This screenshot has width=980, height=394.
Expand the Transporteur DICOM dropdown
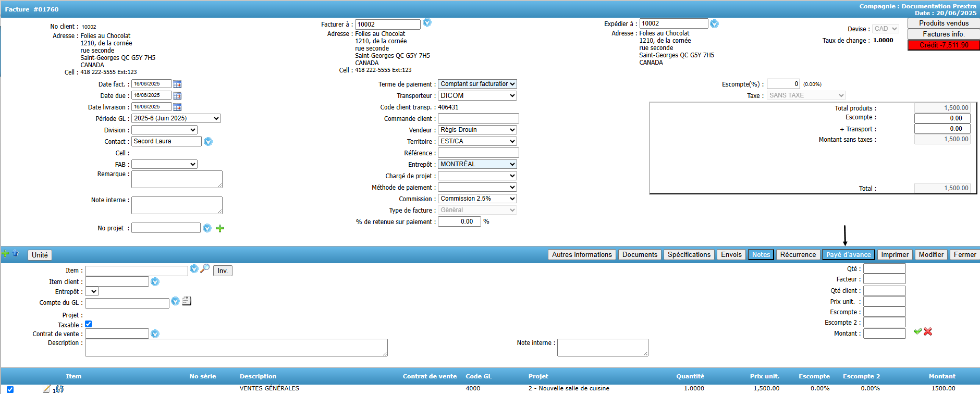[477, 95]
